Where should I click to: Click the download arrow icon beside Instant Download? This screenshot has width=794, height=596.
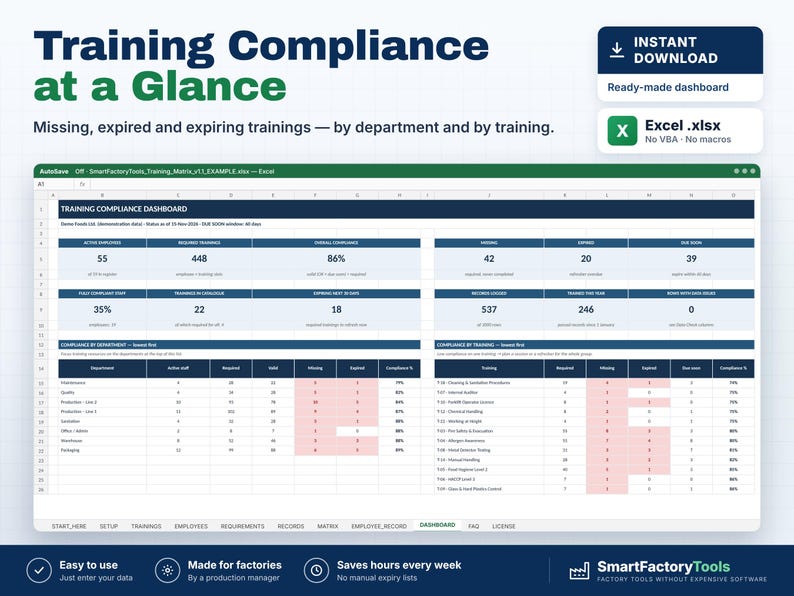pos(616,50)
